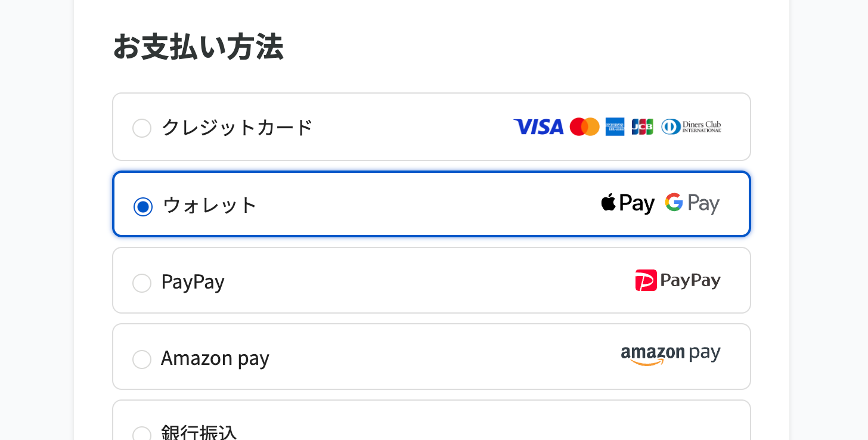868x440 pixels.
Task: Select the ウォレット radio button
Action: (143, 207)
